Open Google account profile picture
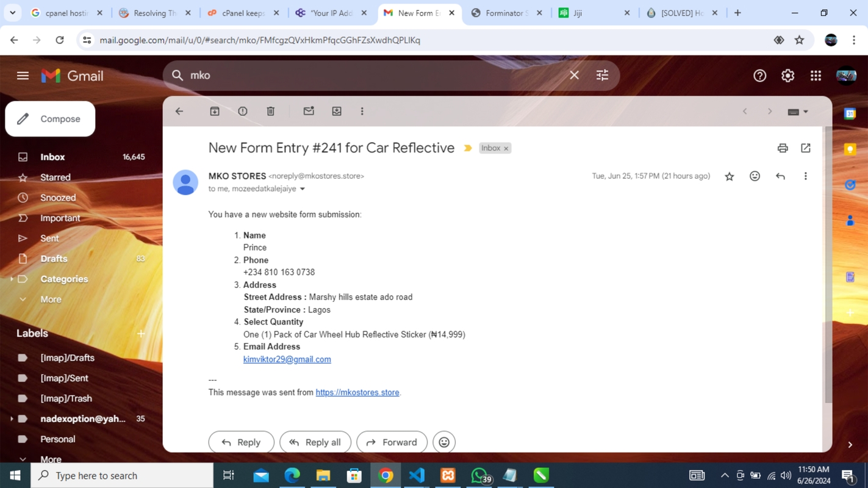 [x=847, y=76]
